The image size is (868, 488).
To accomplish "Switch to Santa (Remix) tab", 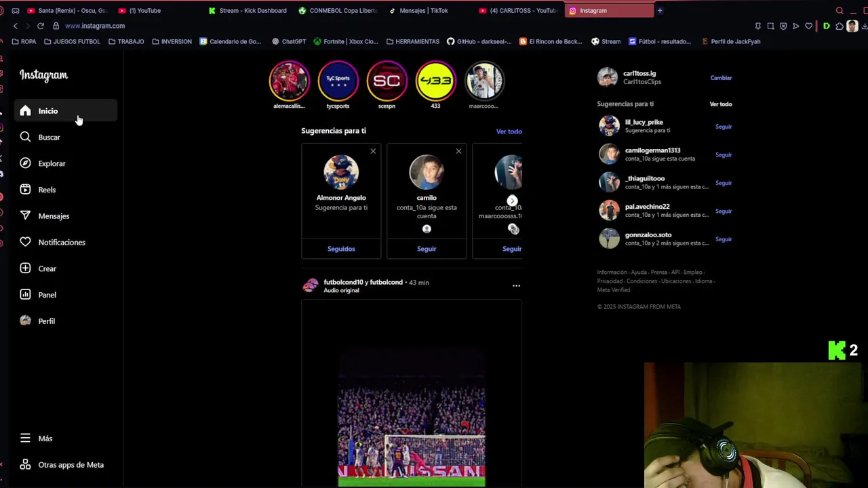I will [x=67, y=11].
